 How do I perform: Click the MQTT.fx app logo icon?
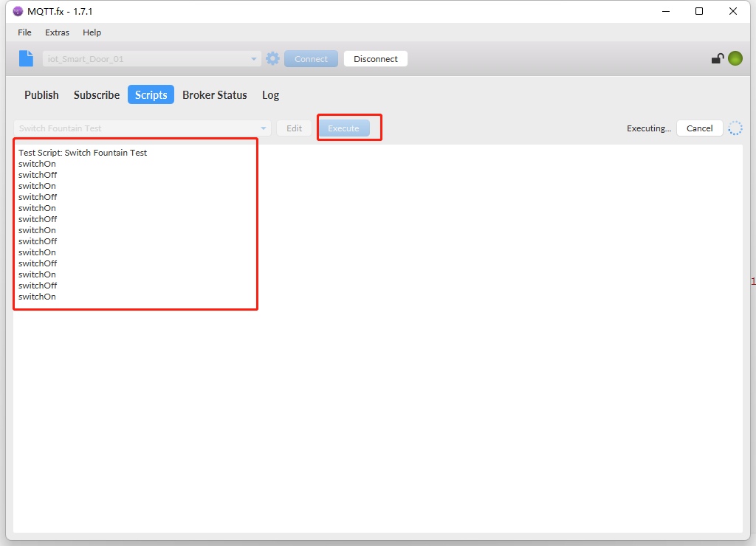point(18,11)
